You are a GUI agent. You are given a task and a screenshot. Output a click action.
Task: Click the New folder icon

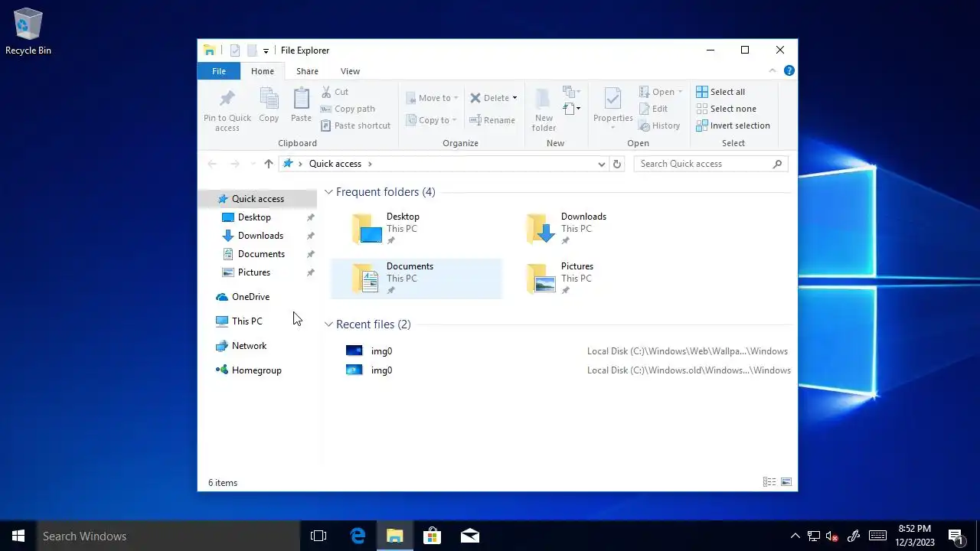pos(544,98)
